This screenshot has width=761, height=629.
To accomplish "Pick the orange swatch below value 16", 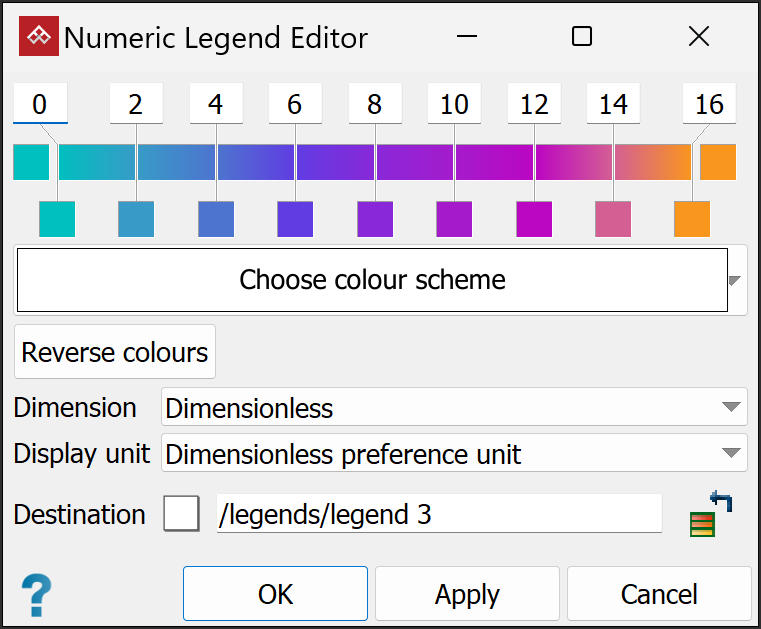I will click(x=692, y=219).
